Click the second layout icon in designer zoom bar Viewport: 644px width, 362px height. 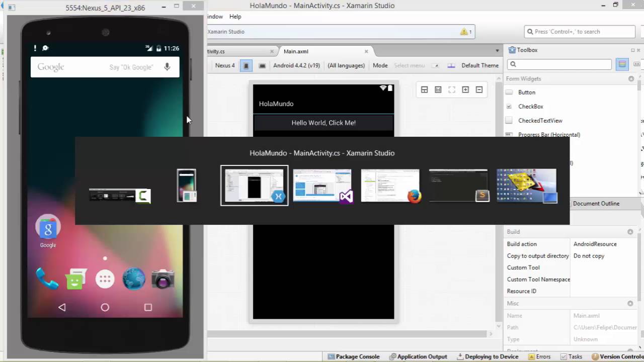click(438, 89)
